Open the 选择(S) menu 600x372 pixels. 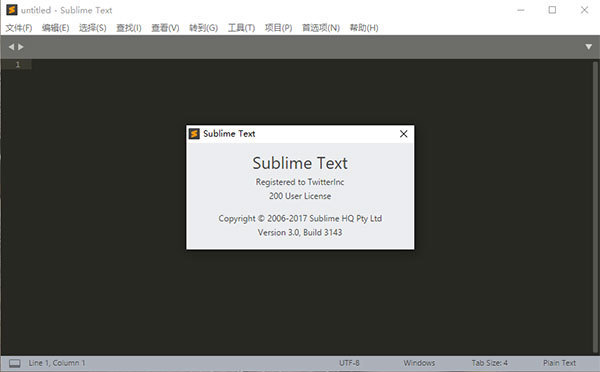pyautogui.click(x=93, y=28)
